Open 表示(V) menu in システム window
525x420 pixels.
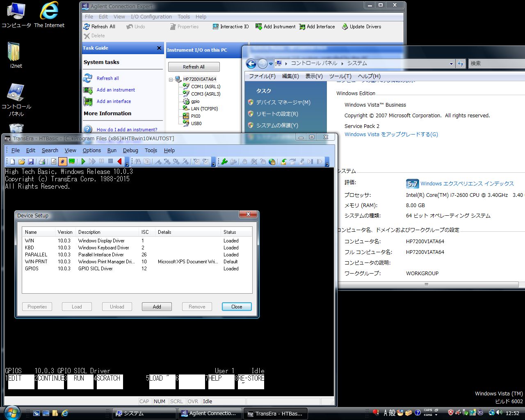(x=314, y=76)
